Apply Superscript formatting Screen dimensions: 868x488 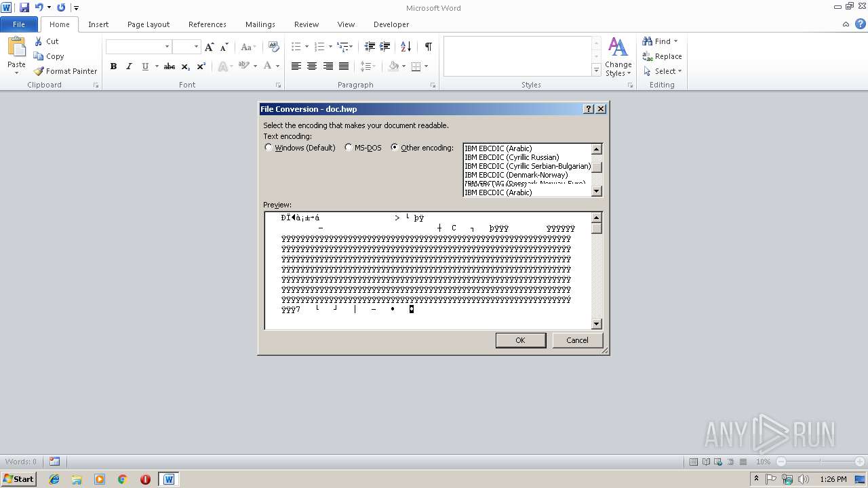pos(201,66)
